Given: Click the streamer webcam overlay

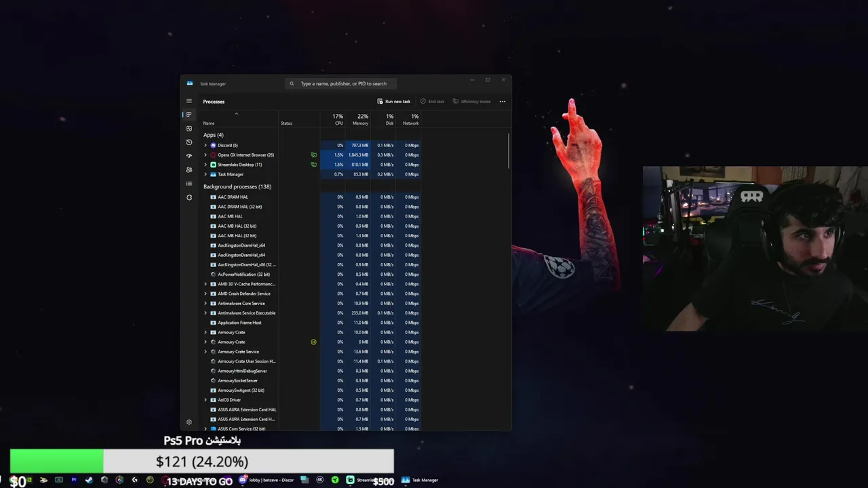Looking at the screenshot, I should [x=755, y=249].
